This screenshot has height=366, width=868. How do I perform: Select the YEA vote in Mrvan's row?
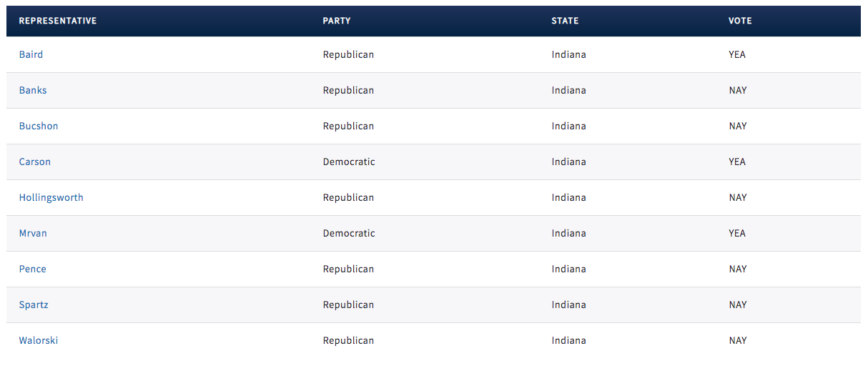[x=737, y=233]
